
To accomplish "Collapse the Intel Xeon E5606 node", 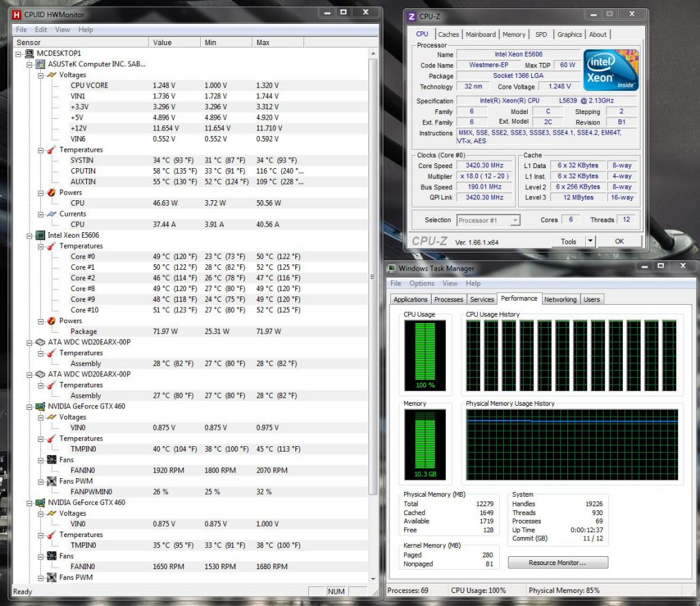I will 29,236.
